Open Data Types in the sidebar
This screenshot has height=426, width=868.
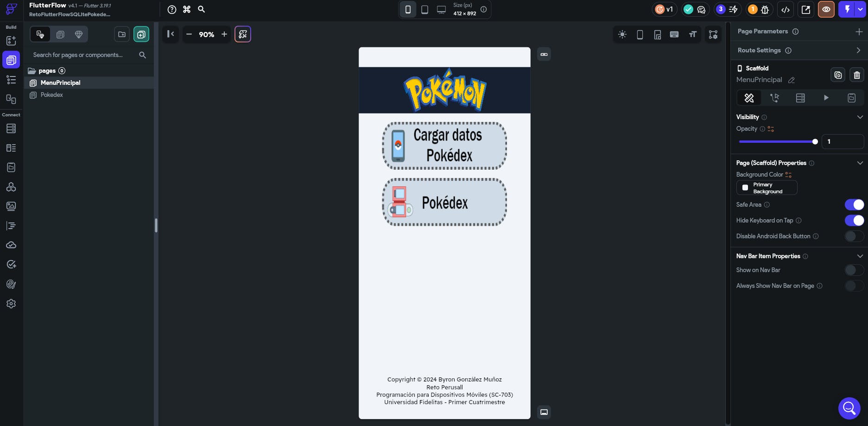[x=11, y=148]
